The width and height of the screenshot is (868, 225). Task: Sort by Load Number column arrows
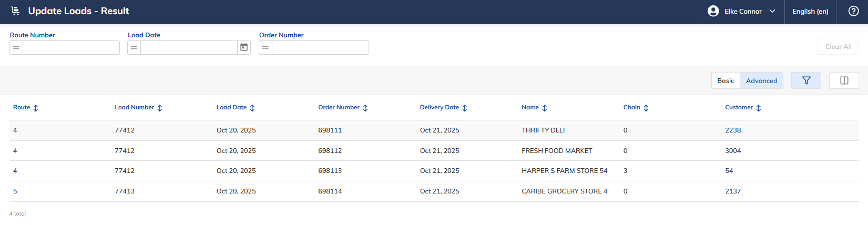pyautogui.click(x=160, y=108)
